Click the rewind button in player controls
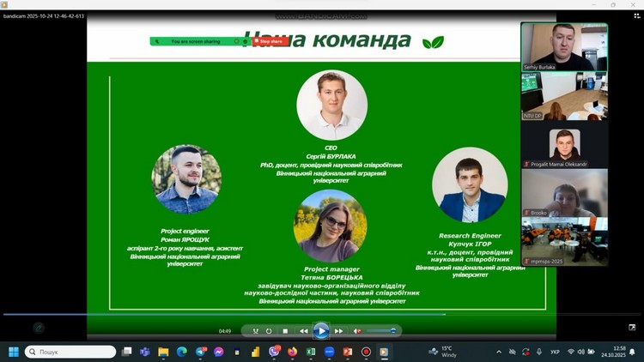The height and width of the screenshot is (362, 644). (x=303, y=331)
